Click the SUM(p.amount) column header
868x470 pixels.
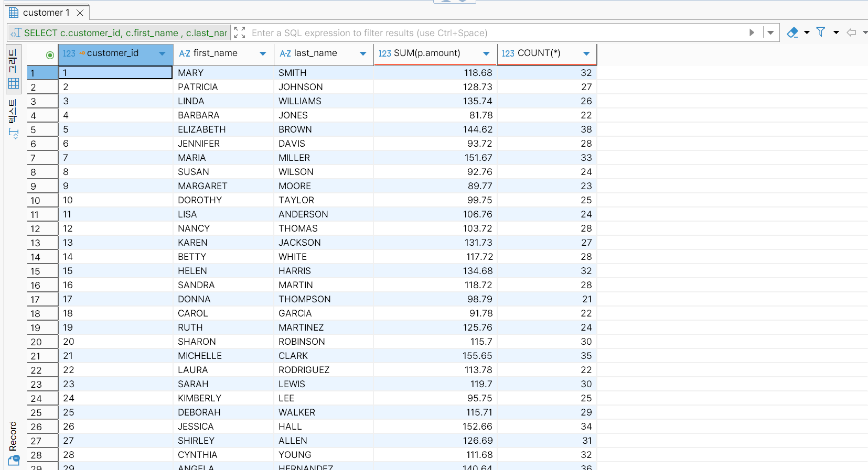click(426, 53)
